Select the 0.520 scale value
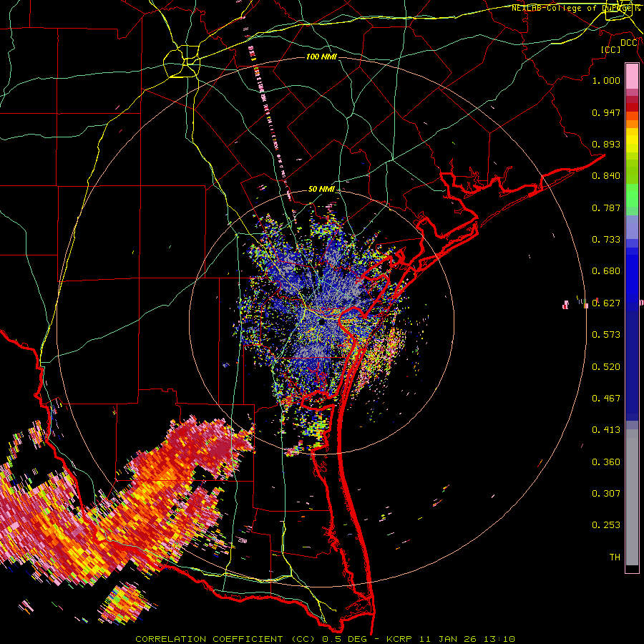 tap(606, 367)
